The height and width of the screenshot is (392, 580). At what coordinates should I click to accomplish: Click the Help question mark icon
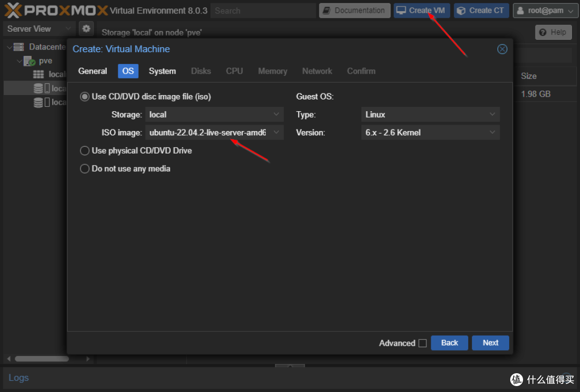[542, 33]
